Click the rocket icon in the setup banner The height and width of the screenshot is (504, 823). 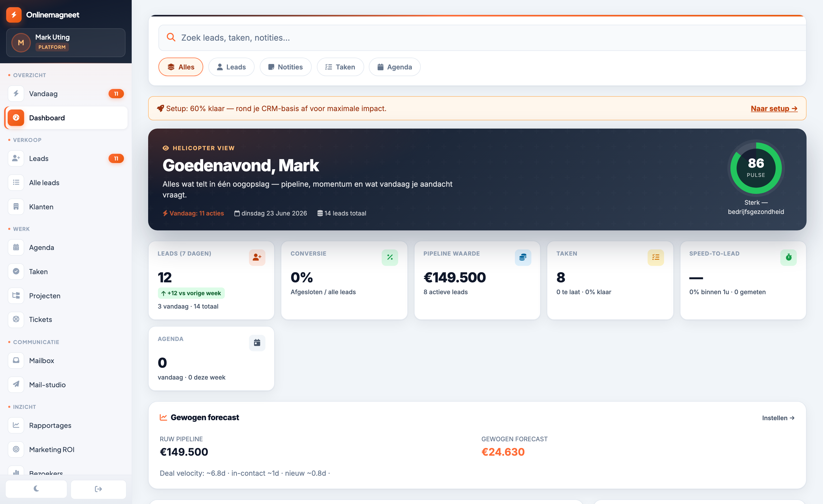point(160,109)
